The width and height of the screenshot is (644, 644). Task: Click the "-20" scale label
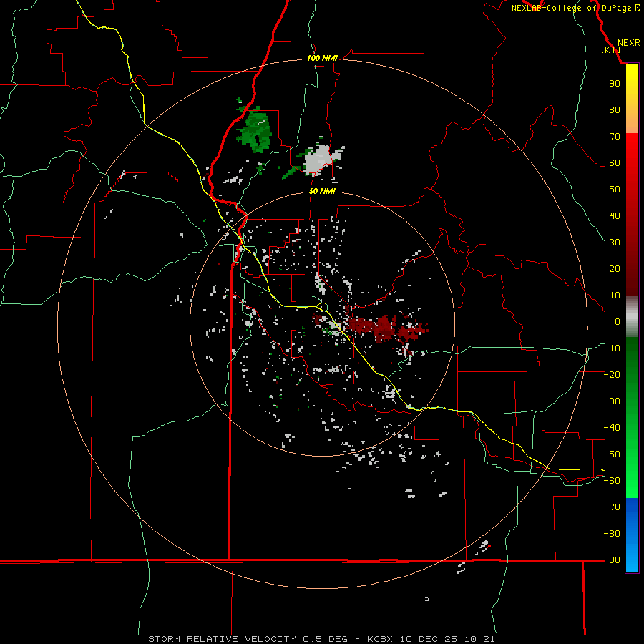tap(612, 374)
